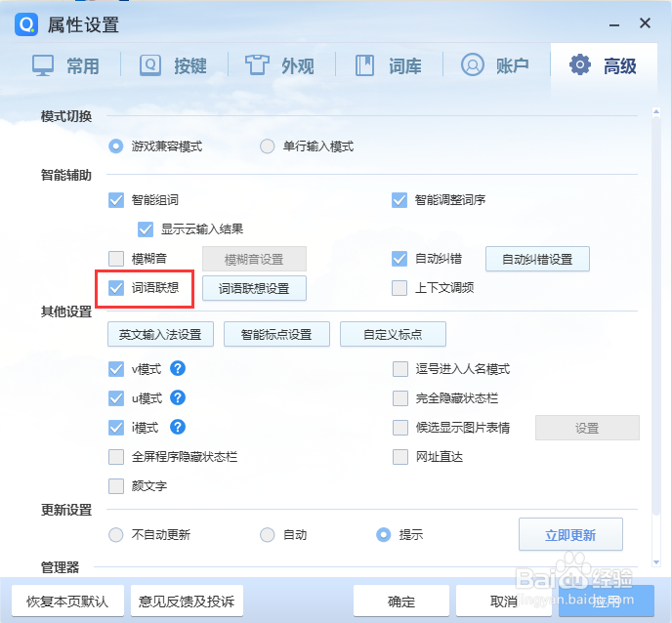Toggle the 智能组词 checkbox
Screen dimensions: 672x623
click(x=115, y=200)
